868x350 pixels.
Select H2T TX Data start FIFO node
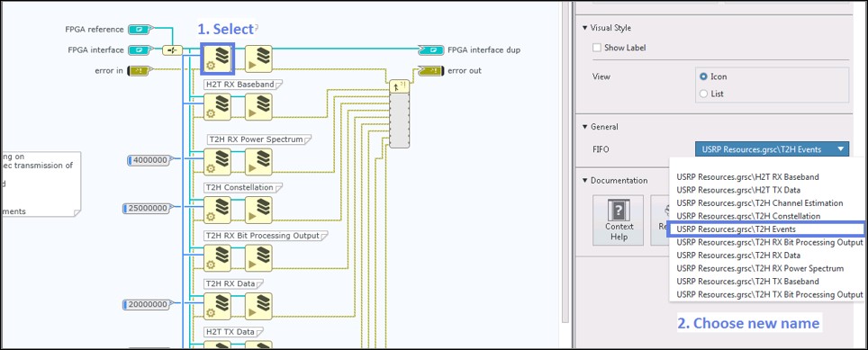pyautogui.click(x=258, y=345)
